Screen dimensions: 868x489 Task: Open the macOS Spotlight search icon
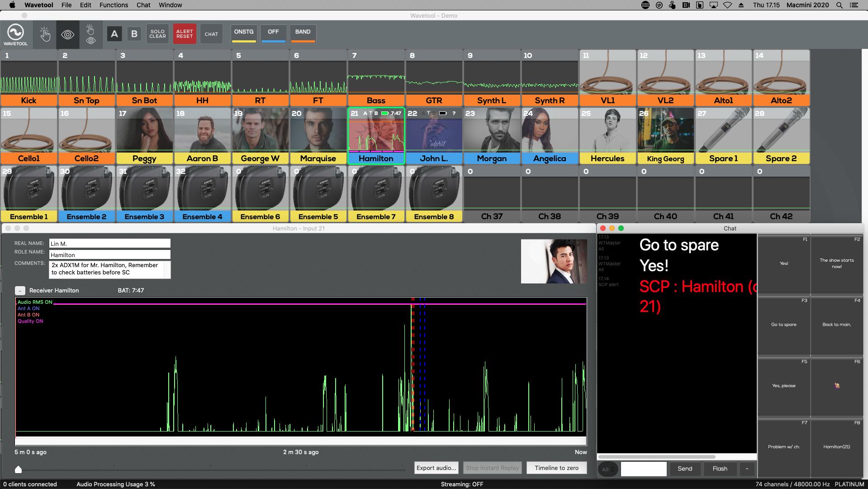840,5
